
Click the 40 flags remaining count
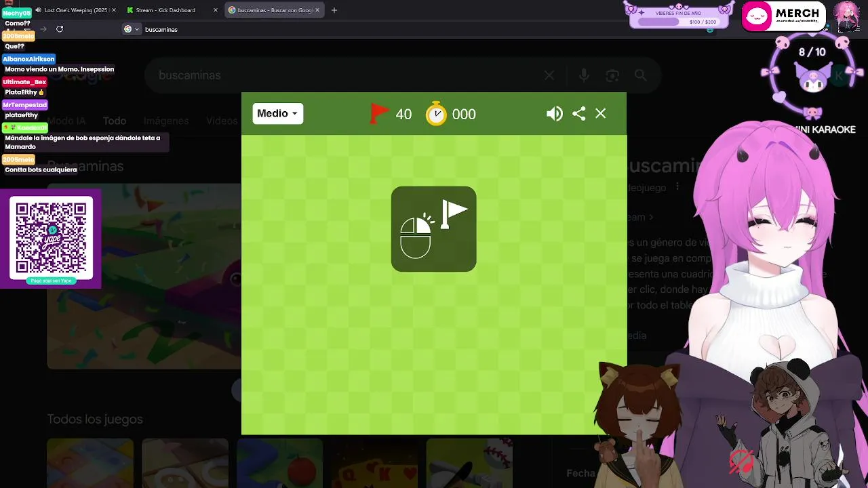(403, 115)
